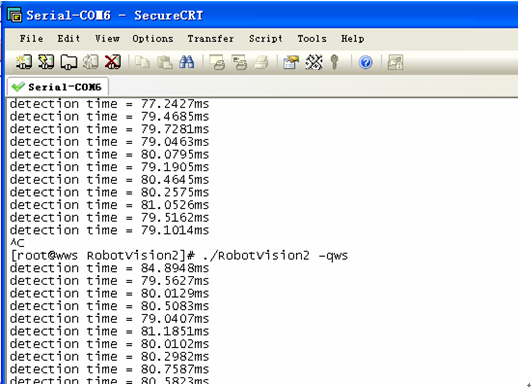Click the grayed printer icon

tap(261, 62)
